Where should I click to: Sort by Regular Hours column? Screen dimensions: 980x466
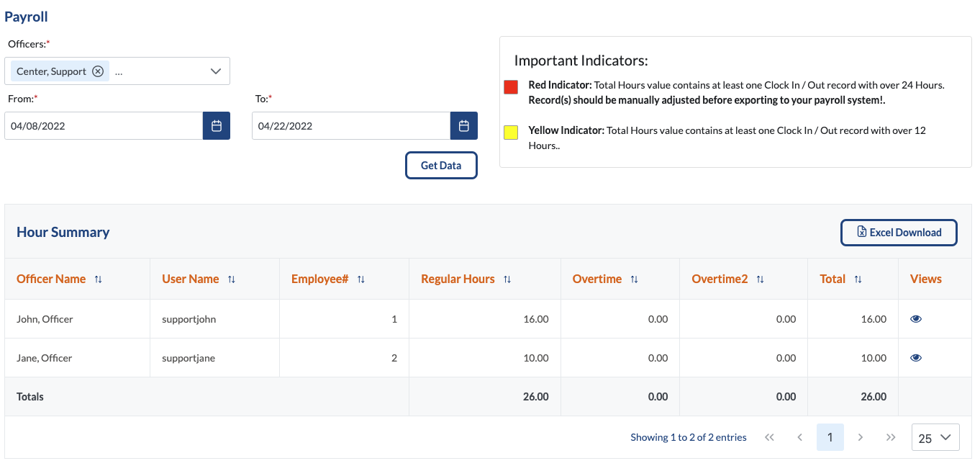507,279
